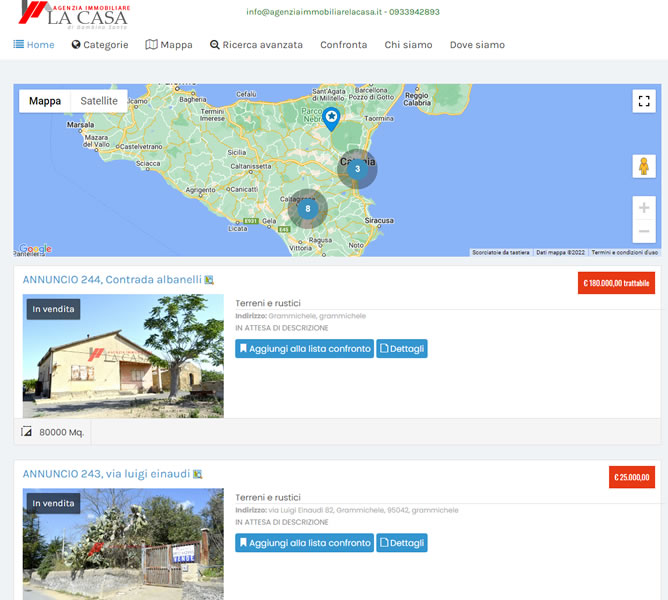The image size is (668, 600).
Task: Open listing ANNUNCIO 244, Contrada albanelli
Action: click(112, 280)
